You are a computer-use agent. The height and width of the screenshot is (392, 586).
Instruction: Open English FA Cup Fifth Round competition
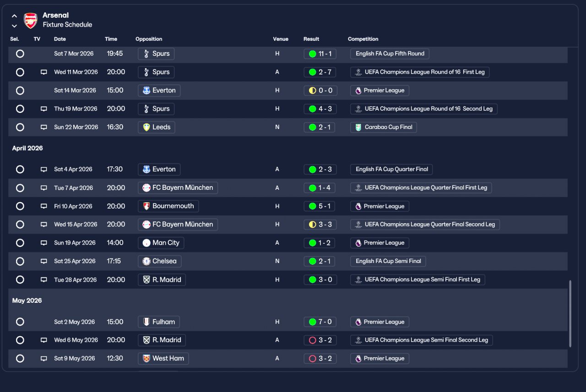[390, 54]
